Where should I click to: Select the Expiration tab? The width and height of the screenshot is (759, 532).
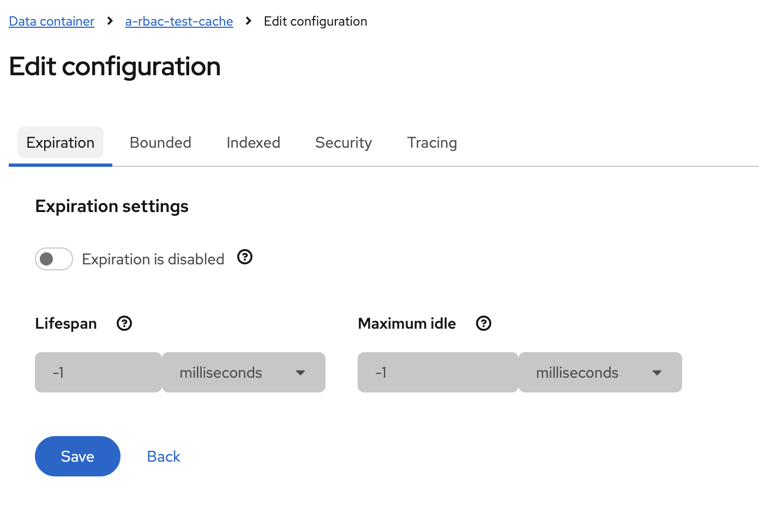click(x=60, y=142)
